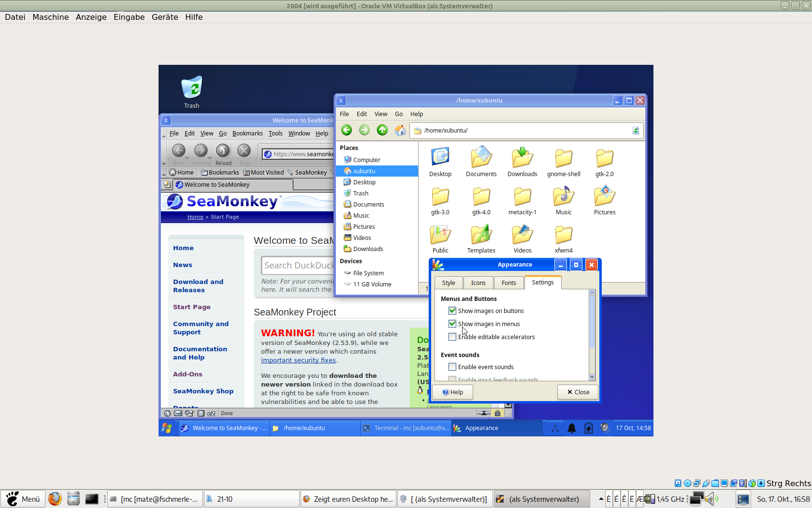This screenshot has height=508, width=812.
Task: Open Bookmarks folder on bookmarks toolbar
Action: tap(220, 173)
